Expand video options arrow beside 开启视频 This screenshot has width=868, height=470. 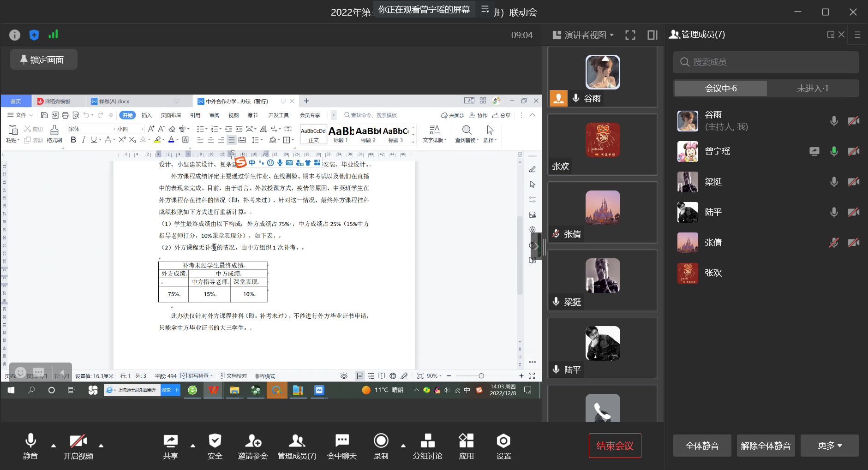(x=101, y=446)
